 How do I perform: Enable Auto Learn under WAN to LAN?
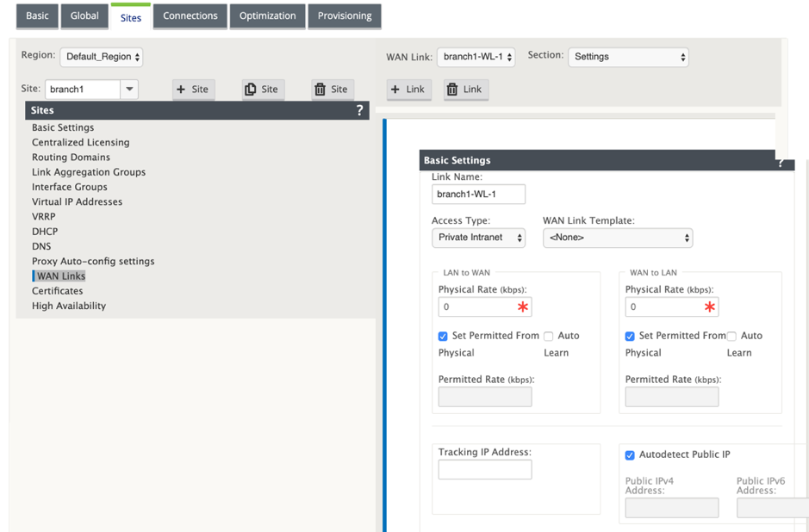coord(731,336)
